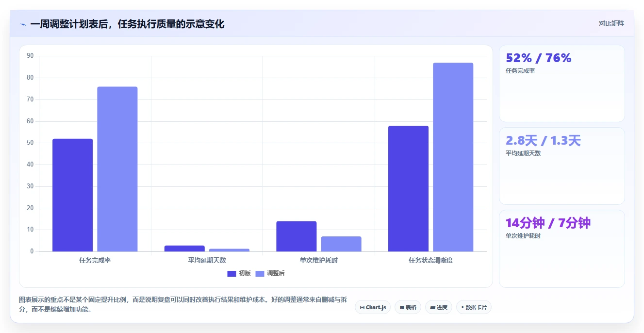
Task: Click the 单次维护耗时 caption in the stat card
Action: pyautogui.click(x=523, y=236)
